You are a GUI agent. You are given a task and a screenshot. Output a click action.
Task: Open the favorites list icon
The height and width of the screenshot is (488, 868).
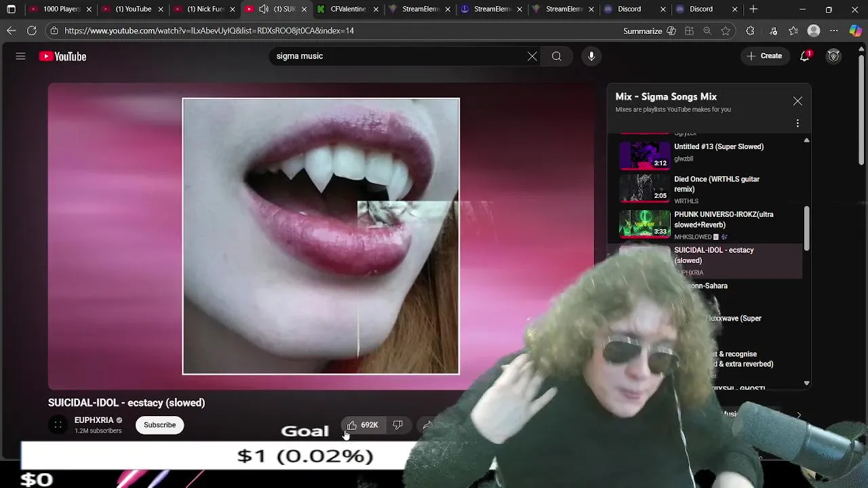(793, 30)
